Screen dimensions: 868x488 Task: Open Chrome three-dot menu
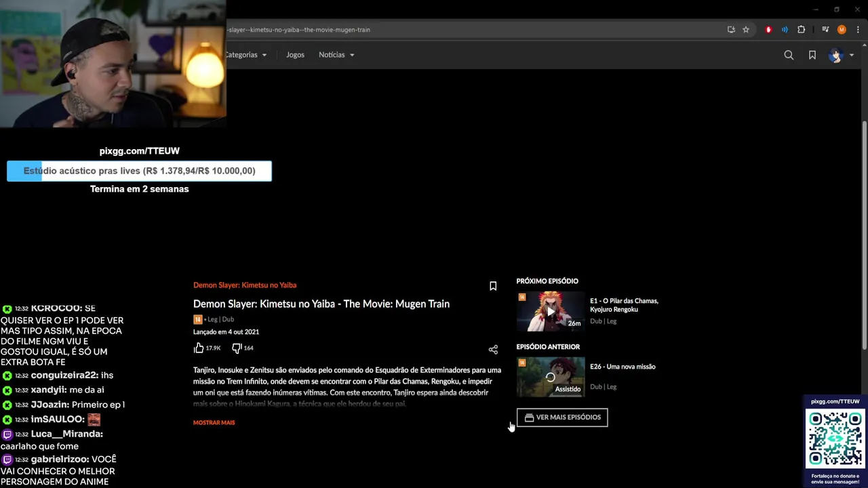[858, 30]
